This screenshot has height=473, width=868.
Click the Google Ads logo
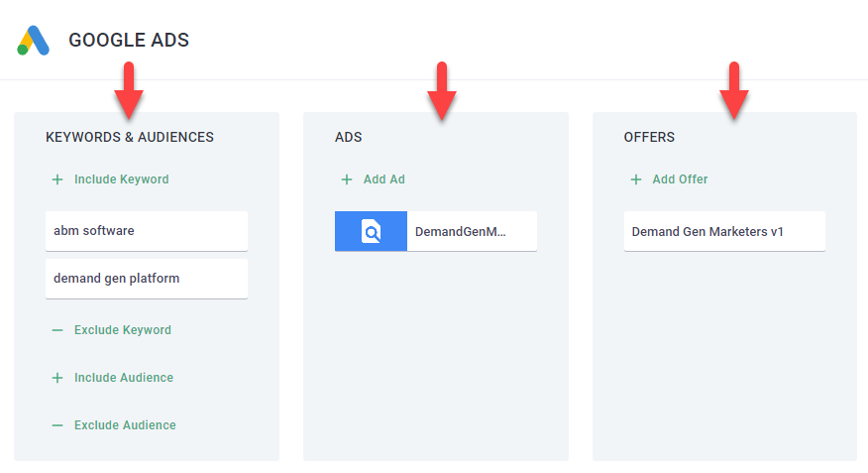[33, 41]
